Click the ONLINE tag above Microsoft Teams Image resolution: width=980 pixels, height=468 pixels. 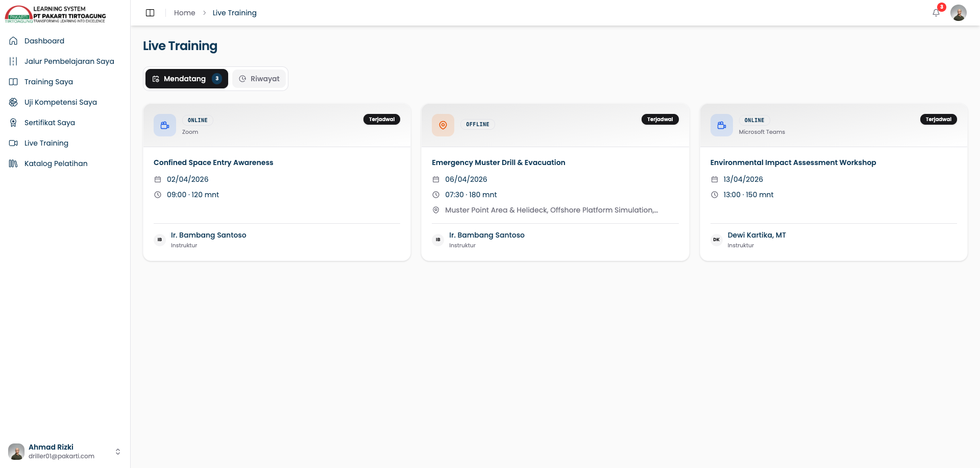tap(754, 121)
